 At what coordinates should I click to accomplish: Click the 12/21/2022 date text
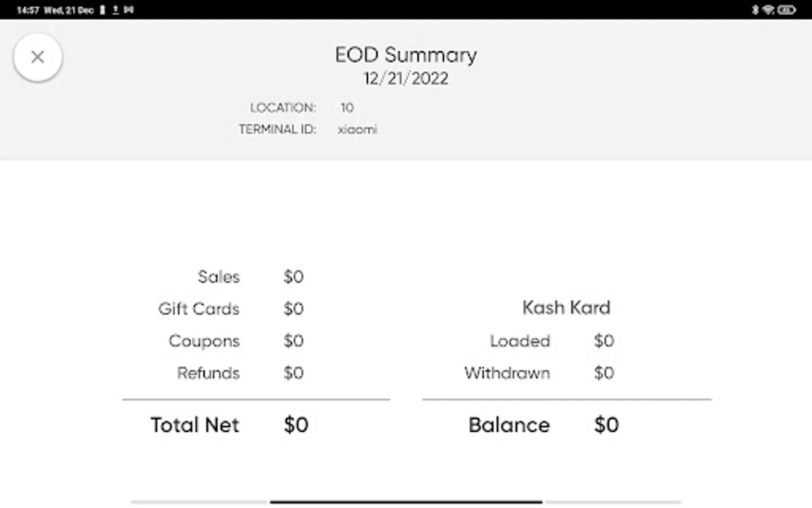tap(406, 78)
